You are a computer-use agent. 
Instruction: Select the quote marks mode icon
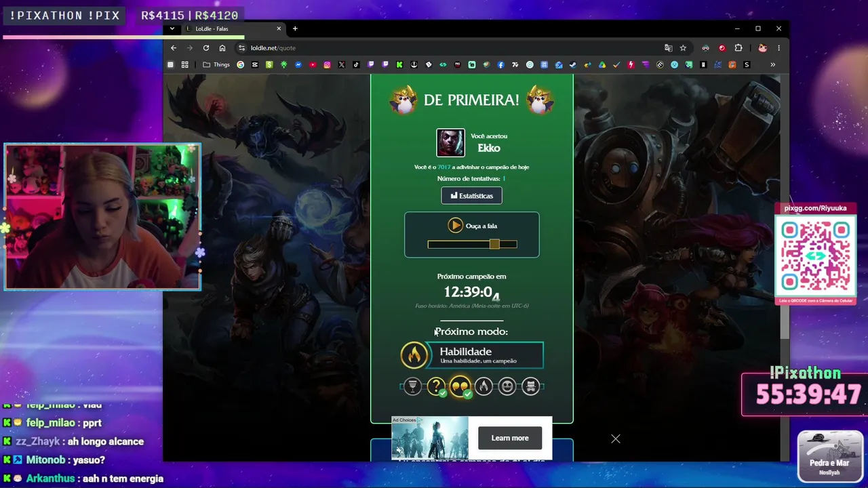(460, 386)
